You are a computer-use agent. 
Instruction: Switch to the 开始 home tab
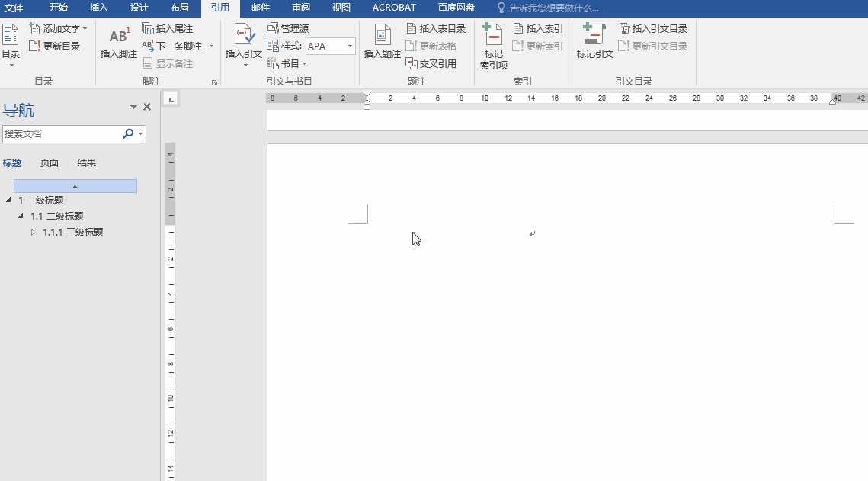click(58, 8)
